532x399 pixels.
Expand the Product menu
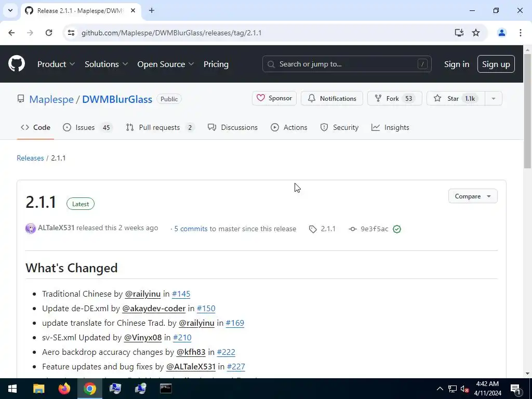pos(56,64)
